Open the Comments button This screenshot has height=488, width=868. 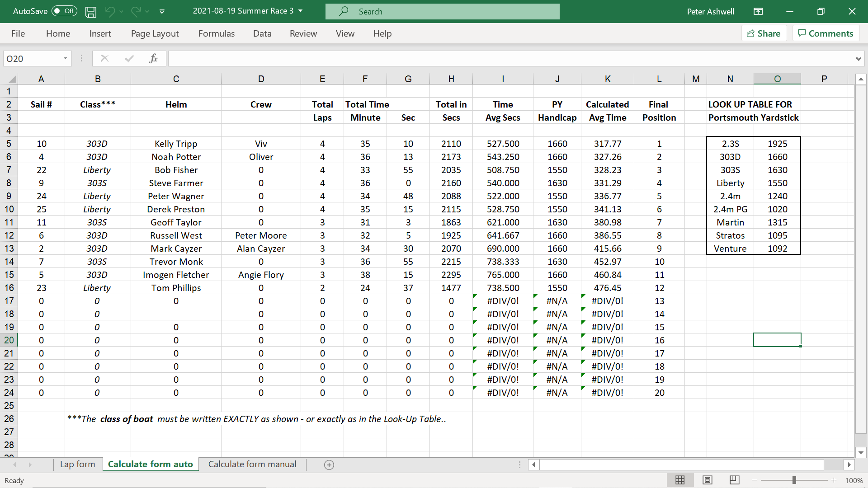[x=826, y=33]
